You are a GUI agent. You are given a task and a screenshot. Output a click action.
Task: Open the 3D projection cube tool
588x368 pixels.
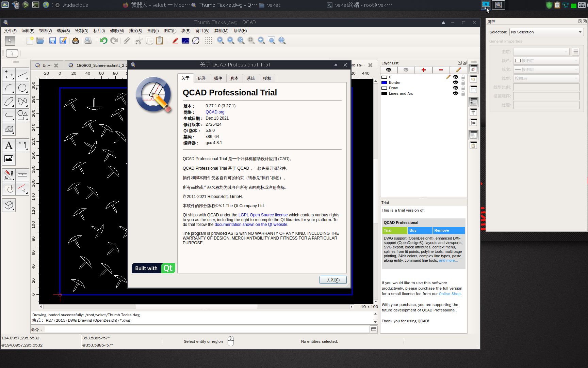[x=9, y=205]
